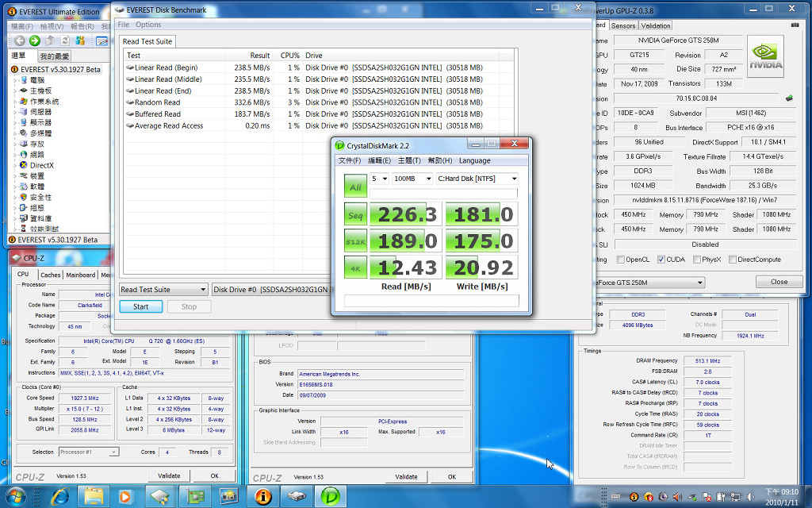Toggle the OpenCL checkbox in GPU-Z
Viewport: 812px width, 508px height.
(x=620, y=260)
